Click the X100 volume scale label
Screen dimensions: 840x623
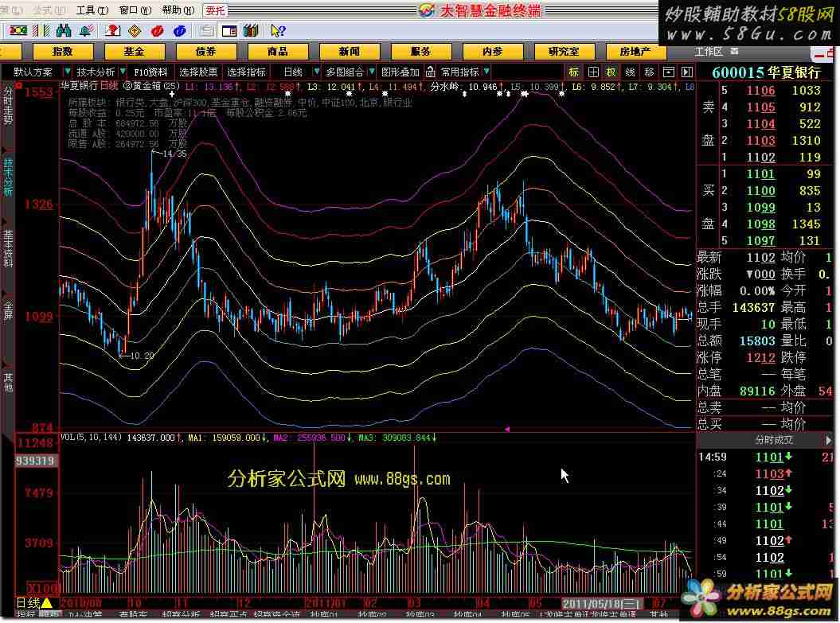coord(42,587)
